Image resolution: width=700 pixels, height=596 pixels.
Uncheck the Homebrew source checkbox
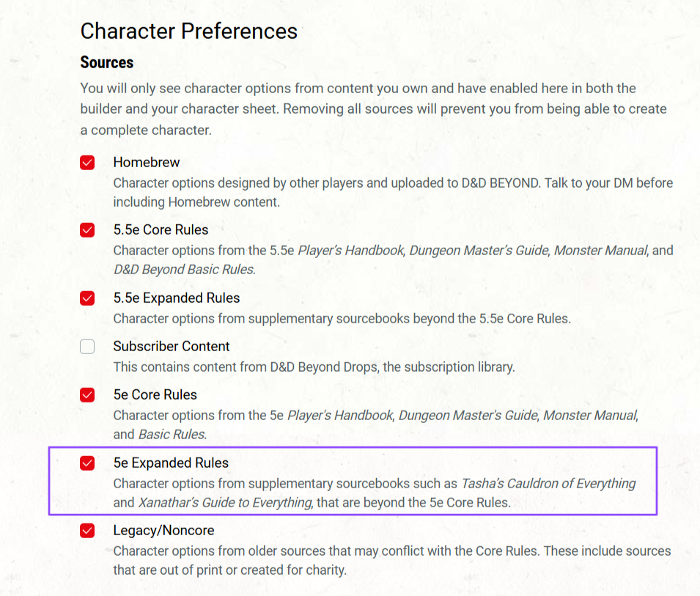(87, 163)
